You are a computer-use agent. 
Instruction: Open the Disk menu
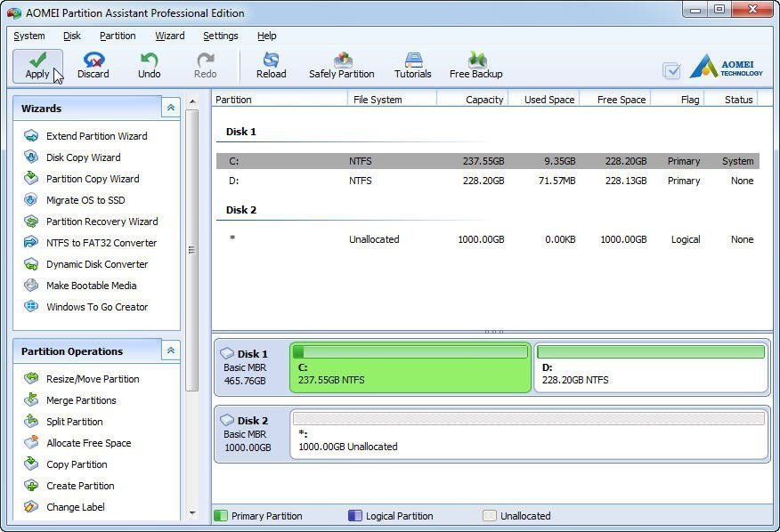pyautogui.click(x=72, y=36)
